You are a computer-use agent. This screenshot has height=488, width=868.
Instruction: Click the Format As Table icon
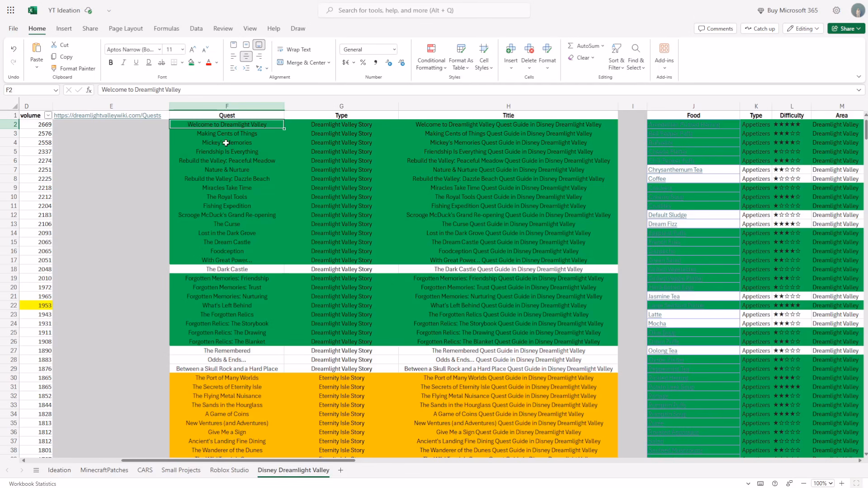[461, 48]
